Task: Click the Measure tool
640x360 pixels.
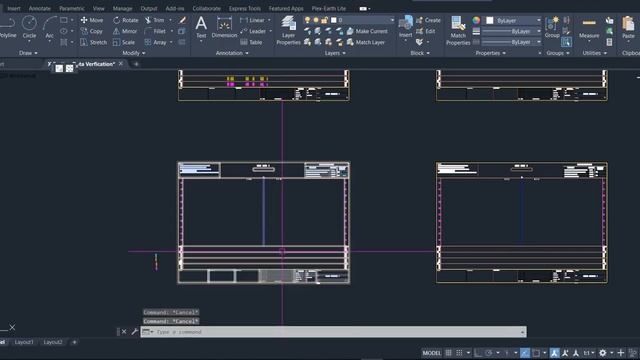Action: point(589,27)
